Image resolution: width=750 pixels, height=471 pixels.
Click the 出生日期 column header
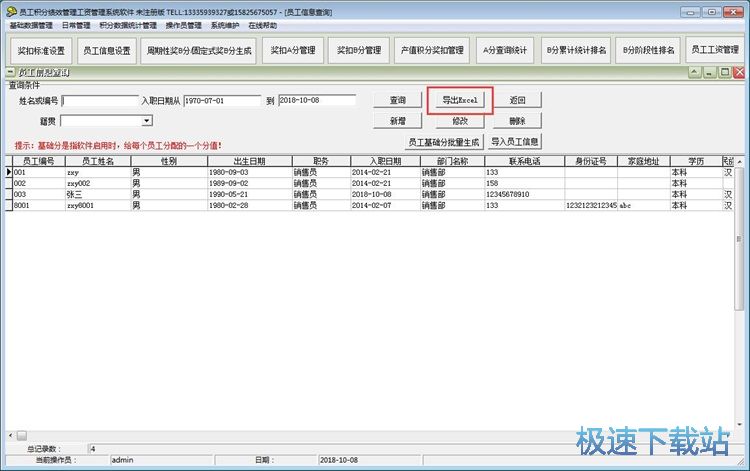250,161
